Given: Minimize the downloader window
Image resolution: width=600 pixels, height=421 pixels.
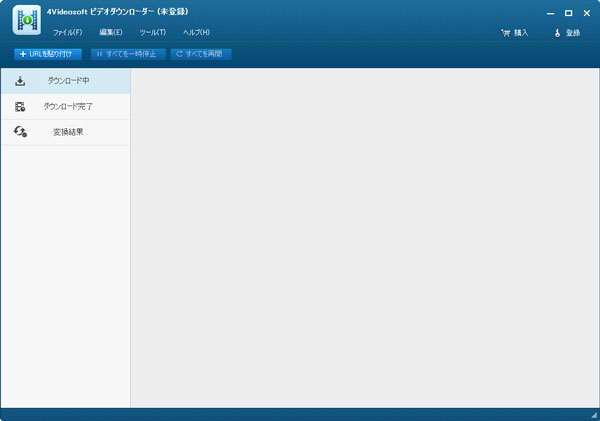Looking at the screenshot, I should [x=550, y=13].
